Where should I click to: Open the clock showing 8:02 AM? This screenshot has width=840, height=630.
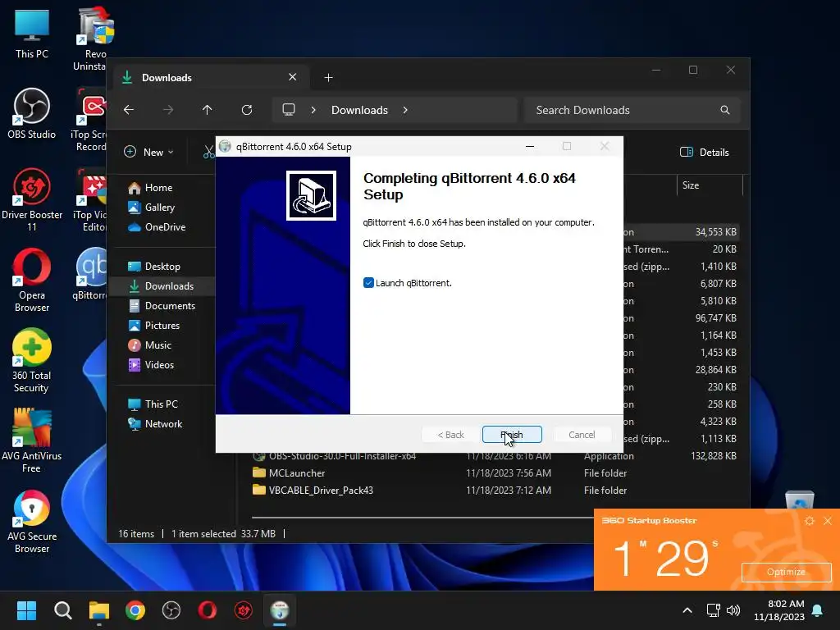click(779, 610)
